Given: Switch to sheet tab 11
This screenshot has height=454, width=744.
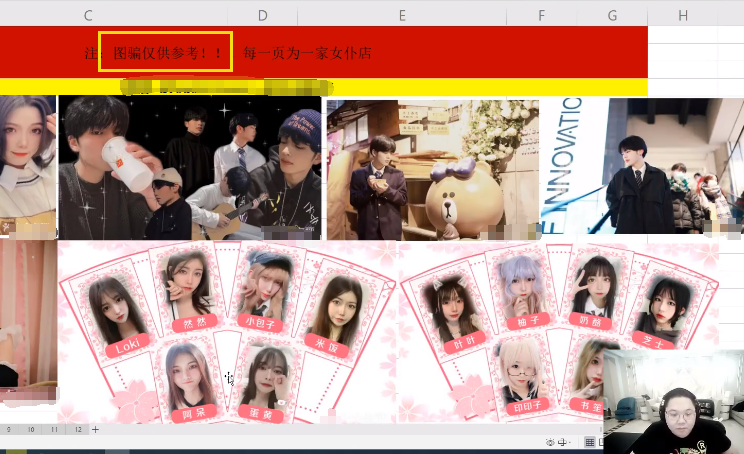Looking at the screenshot, I should coord(54,429).
